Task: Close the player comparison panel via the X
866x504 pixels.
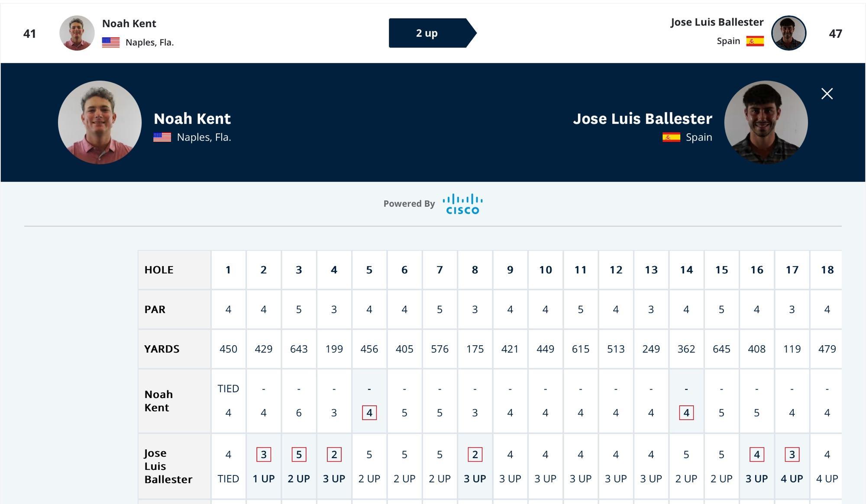Action: tap(827, 94)
